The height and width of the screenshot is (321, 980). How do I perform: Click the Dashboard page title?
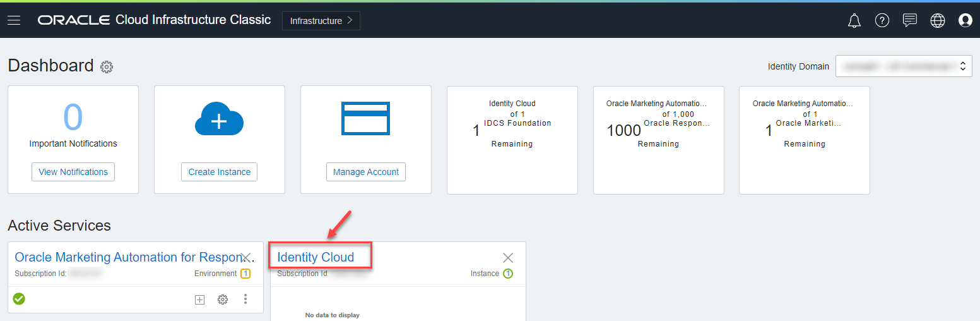(x=50, y=66)
